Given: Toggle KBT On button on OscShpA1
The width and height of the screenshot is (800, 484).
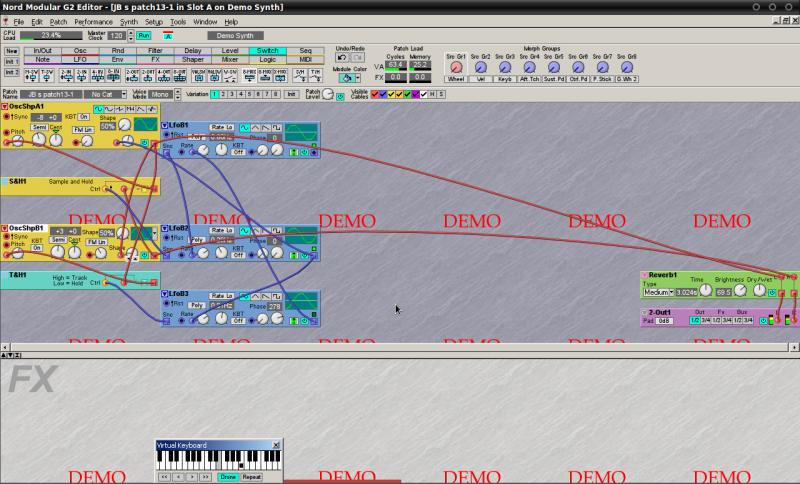Looking at the screenshot, I should pyautogui.click(x=84, y=117).
